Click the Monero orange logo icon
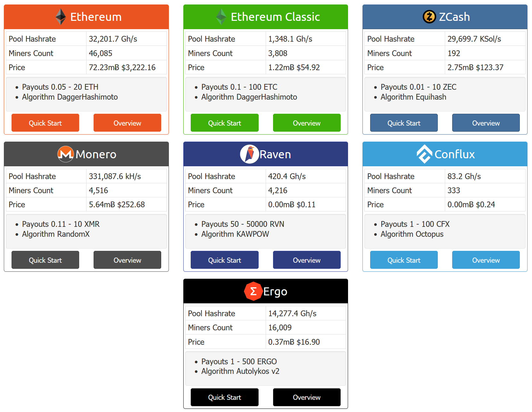This screenshot has height=412, width=532. click(x=66, y=154)
